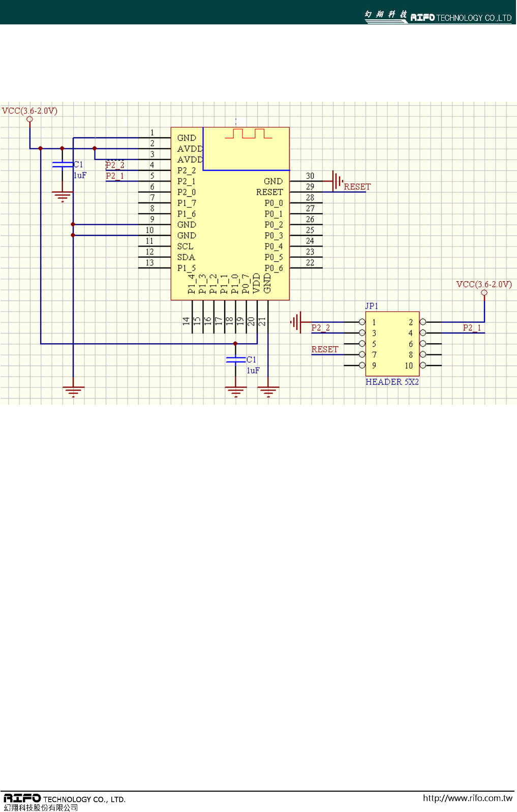Image resolution: width=517 pixels, height=812 pixels.
Task: Select the ground symbol left of JP1 pin 1
Action: [296, 322]
